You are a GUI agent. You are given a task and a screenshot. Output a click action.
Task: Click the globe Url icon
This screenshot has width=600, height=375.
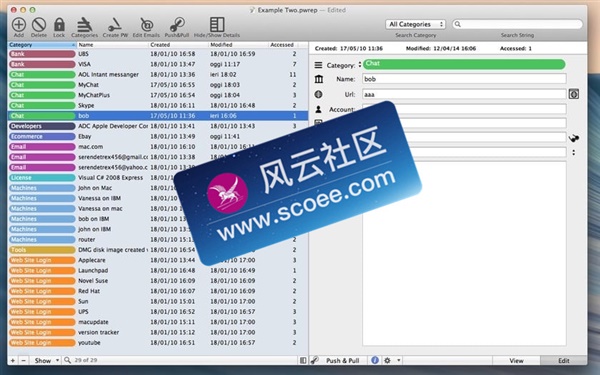coord(318,94)
